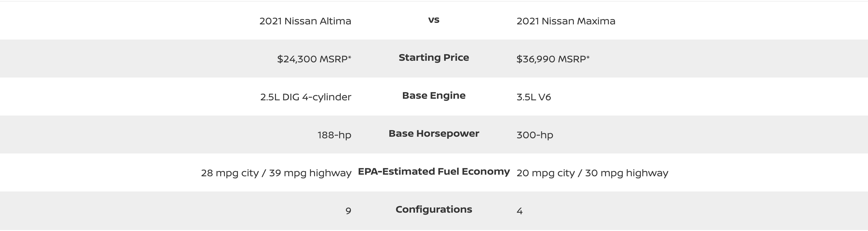Click the Maxima configurations count 4
Screen dimensions: 868x231
coord(520,211)
